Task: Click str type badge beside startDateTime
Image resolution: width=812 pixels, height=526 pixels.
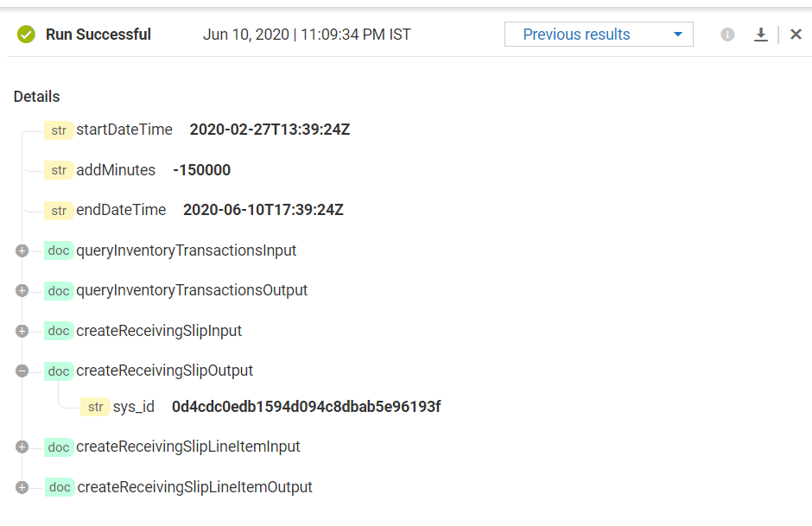Action: [59, 130]
